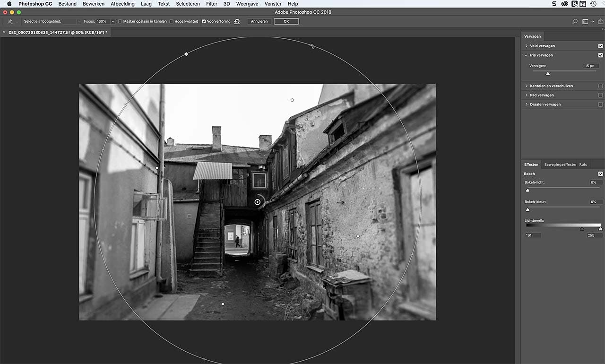Enable the Kantelen en verschuiven checkbox
605x364 pixels.
click(x=600, y=86)
